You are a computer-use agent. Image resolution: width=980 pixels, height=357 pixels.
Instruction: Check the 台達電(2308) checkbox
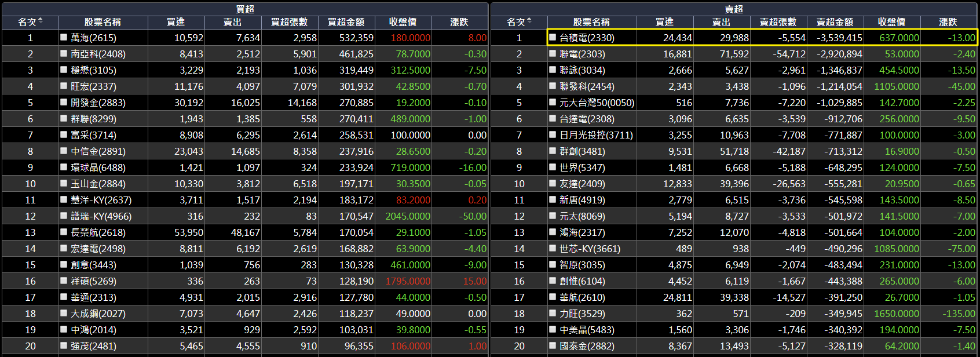pos(553,118)
